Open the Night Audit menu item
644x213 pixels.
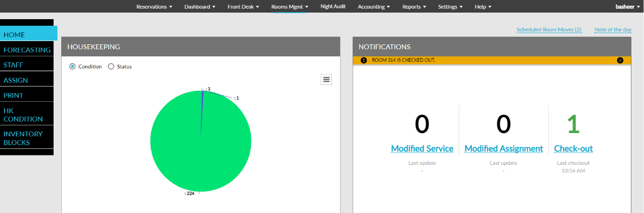(x=333, y=7)
